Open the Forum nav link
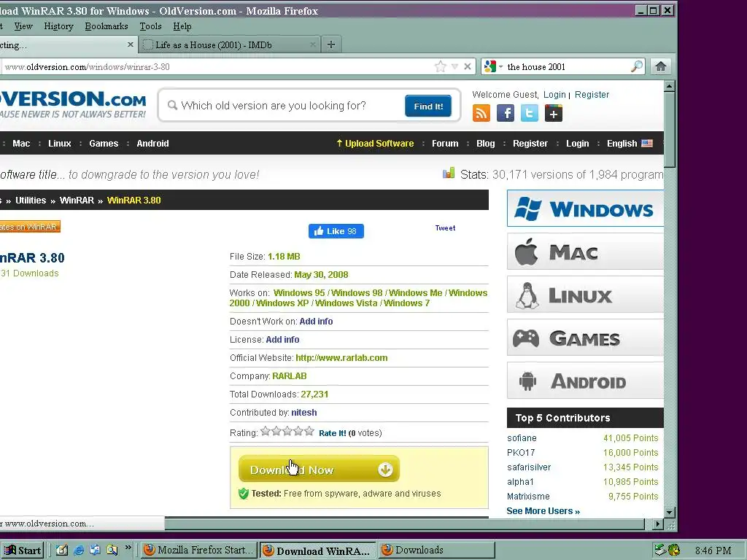The width and height of the screenshot is (747, 560). (x=445, y=144)
